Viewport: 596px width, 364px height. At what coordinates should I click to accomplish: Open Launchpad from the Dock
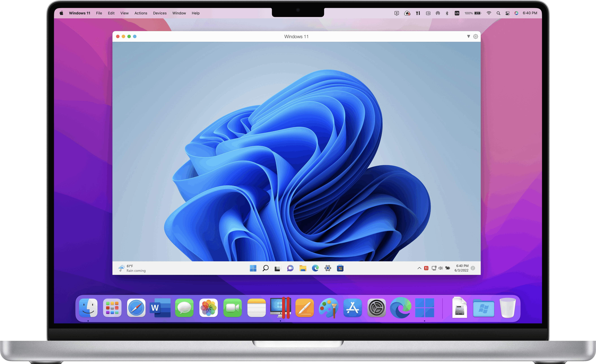coord(112,308)
